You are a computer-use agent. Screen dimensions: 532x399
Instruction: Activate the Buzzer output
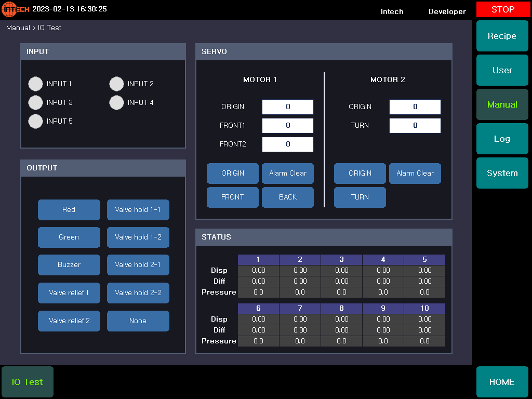click(69, 265)
